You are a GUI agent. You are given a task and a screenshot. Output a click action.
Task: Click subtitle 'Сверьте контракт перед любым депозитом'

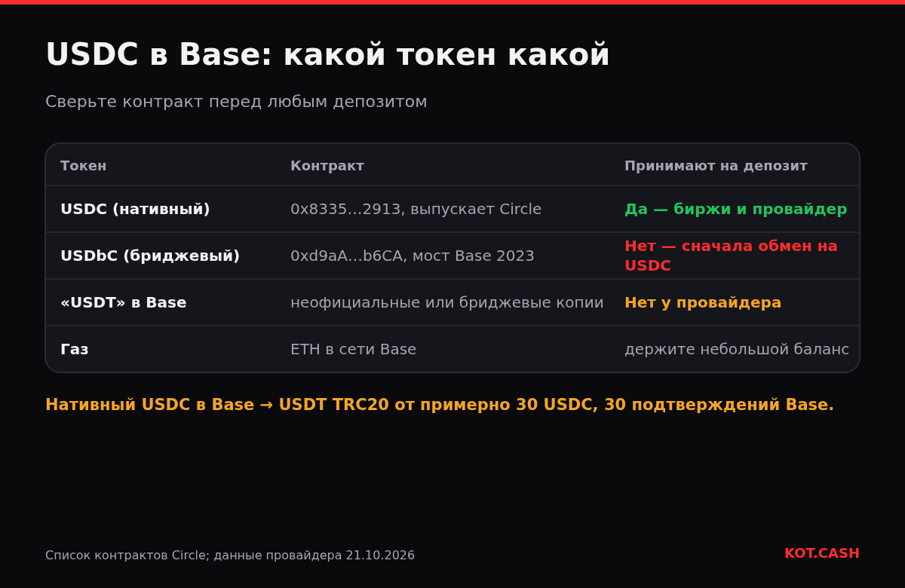pos(236,102)
